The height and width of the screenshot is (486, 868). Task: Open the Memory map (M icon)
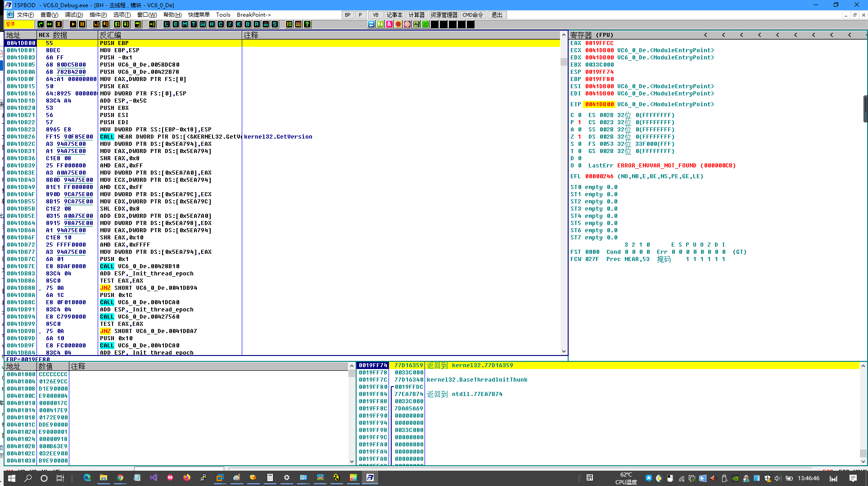point(185,24)
